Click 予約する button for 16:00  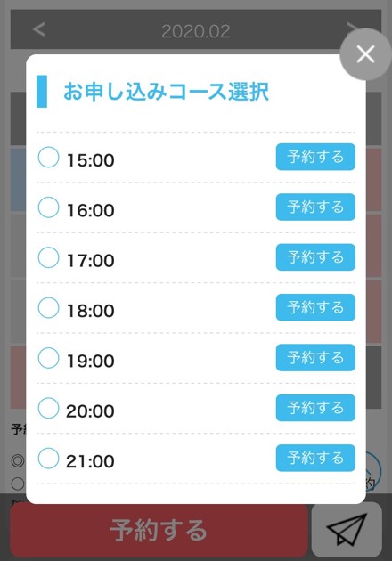coord(315,207)
